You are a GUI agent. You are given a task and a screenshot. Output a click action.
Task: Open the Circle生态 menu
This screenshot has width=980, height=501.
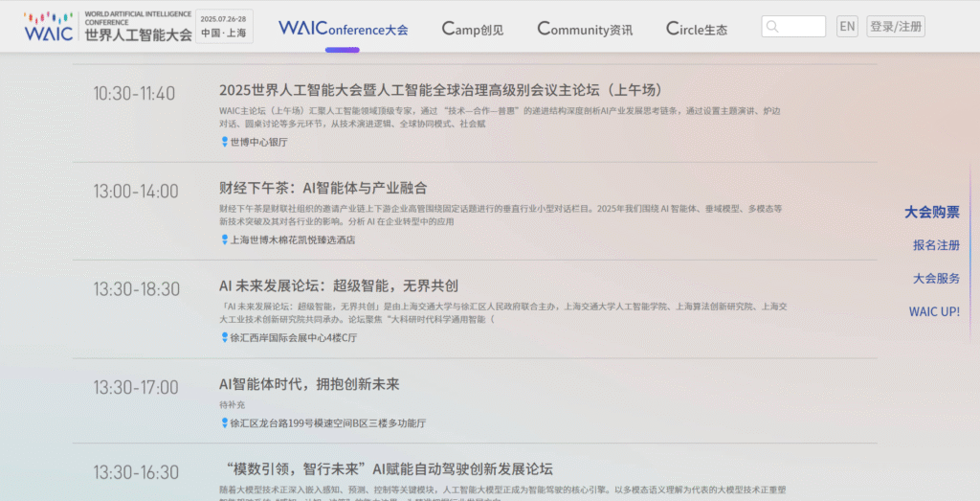697,29
